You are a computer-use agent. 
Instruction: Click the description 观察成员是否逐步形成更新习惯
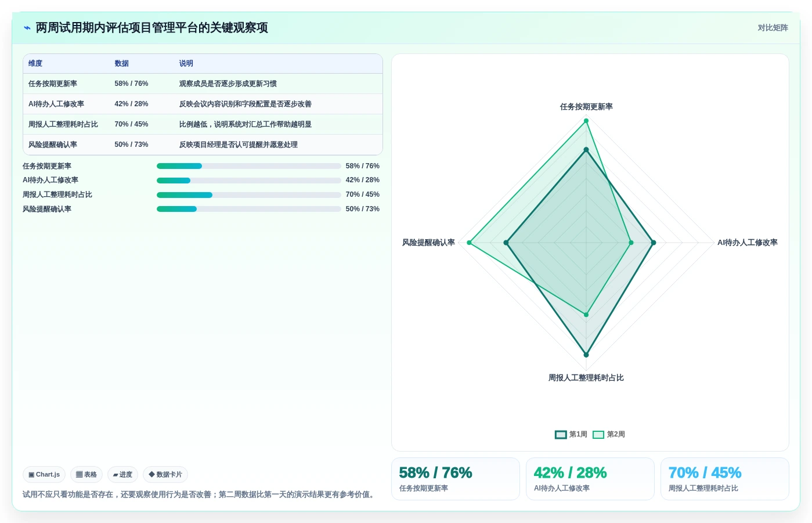[x=228, y=84]
